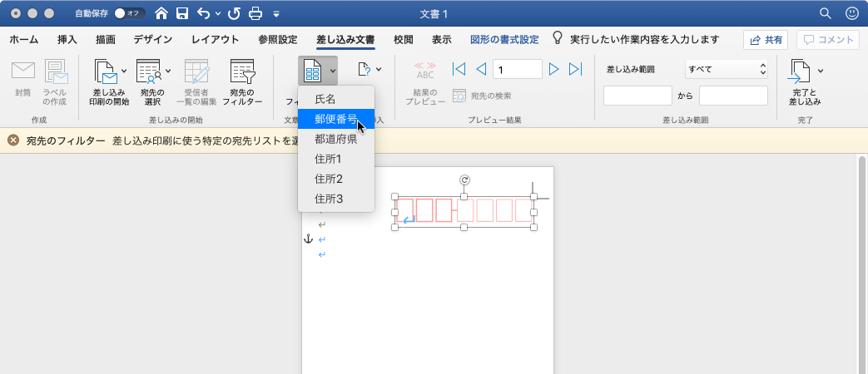Switch to the ホーム tab
The image size is (868, 374).
pyautogui.click(x=24, y=39)
